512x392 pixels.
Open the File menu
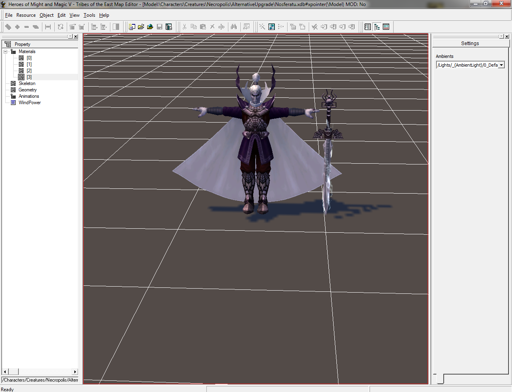click(x=9, y=15)
